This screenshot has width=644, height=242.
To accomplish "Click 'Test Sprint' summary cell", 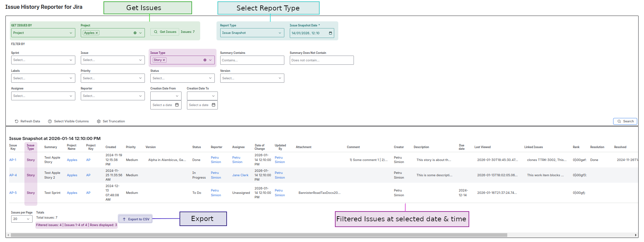I will [x=52, y=193].
